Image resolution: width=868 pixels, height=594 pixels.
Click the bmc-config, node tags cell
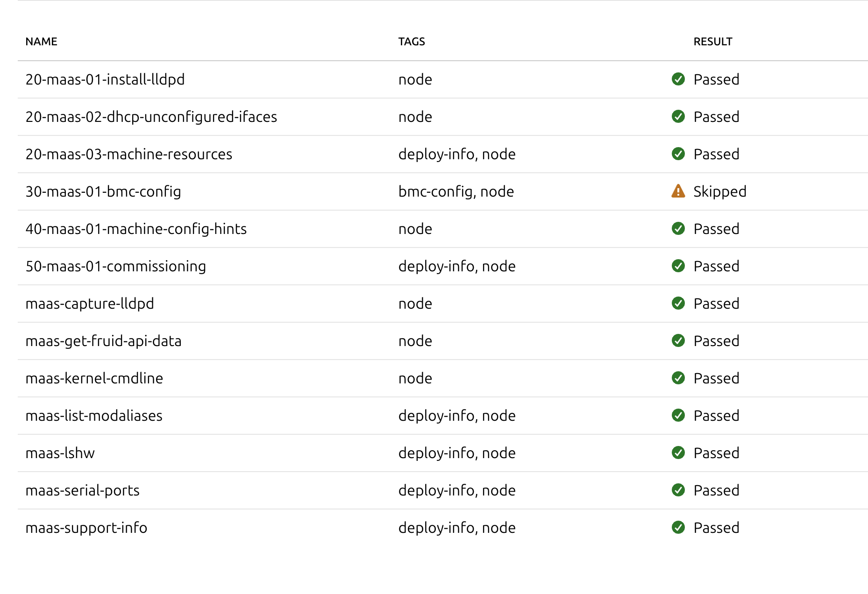456,191
